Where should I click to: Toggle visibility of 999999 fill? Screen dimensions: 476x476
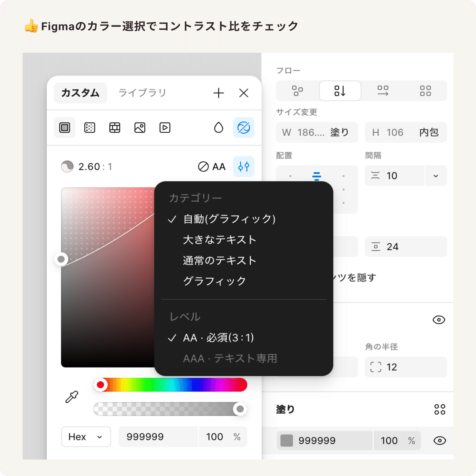(441, 441)
